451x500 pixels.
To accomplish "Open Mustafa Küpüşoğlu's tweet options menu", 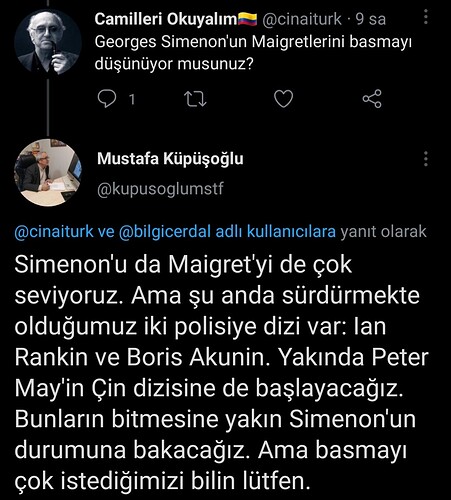I will (426, 159).
